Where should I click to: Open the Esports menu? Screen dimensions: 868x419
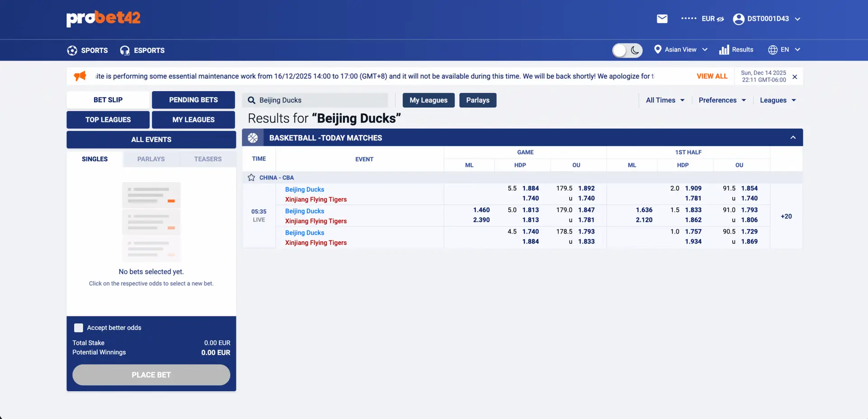coord(142,50)
